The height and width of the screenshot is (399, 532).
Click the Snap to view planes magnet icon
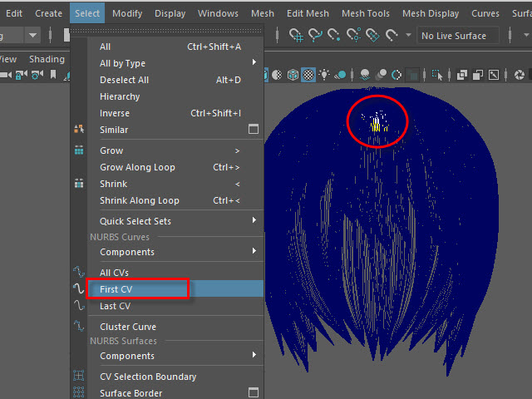pos(372,36)
